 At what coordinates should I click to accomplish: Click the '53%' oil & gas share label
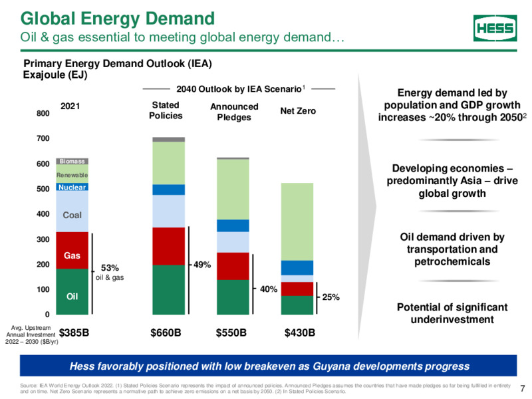click(110, 268)
